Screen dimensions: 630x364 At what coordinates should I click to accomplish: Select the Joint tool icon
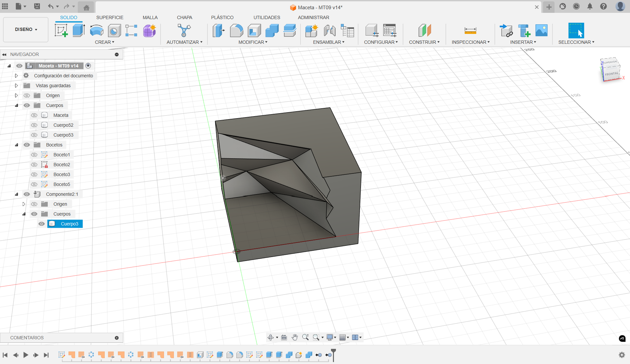point(329,30)
